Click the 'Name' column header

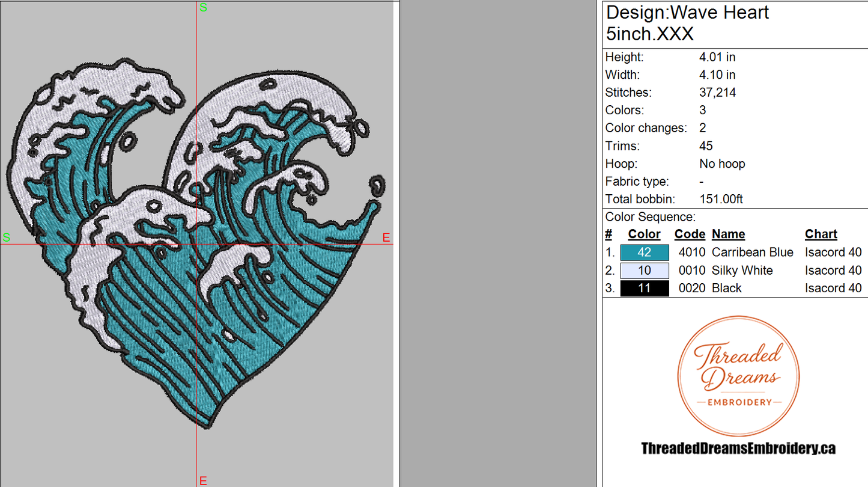pos(728,234)
